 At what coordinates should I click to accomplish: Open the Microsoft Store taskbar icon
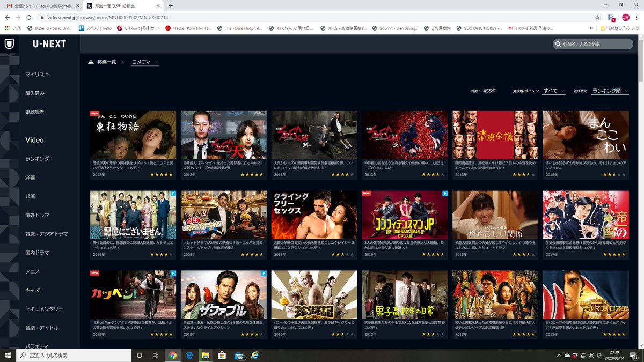[x=221, y=355]
